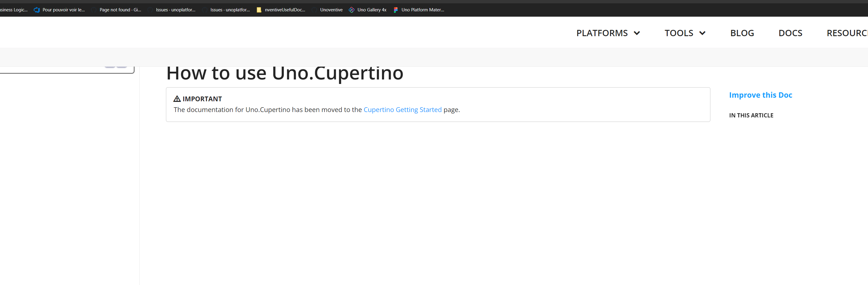Expand the PLATFORMS dropdown
The height and width of the screenshot is (285, 868).
click(x=607, y=33)
